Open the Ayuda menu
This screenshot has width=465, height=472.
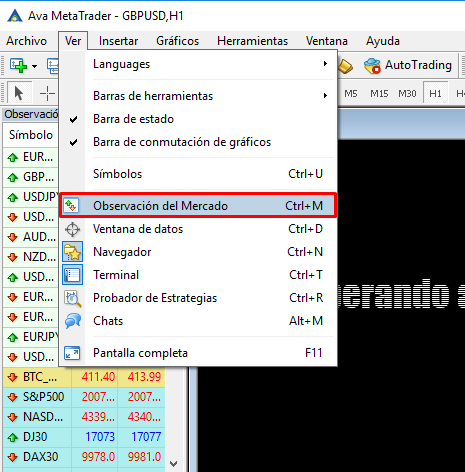pyautogui.click(x=383, y=41)
